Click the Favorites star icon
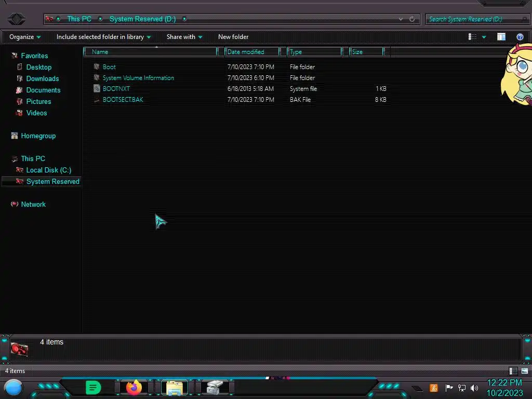532x399 pixels. click(14, 56)
